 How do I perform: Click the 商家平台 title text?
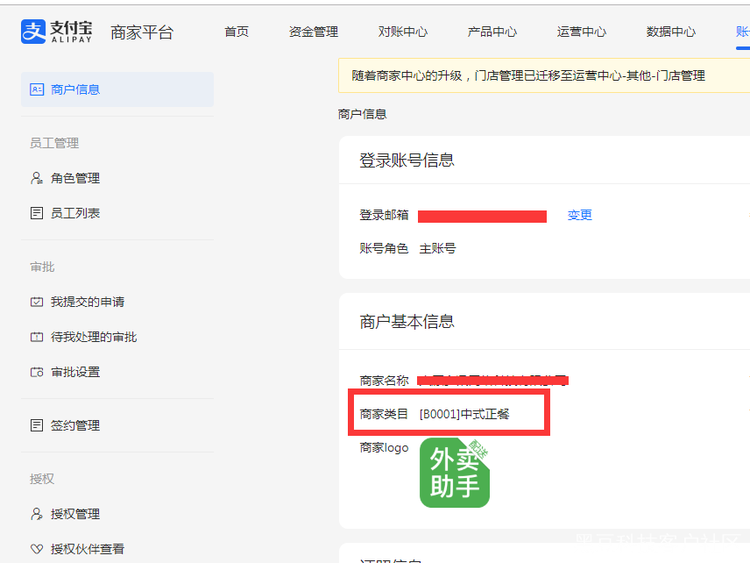click(x=142, y=32)
